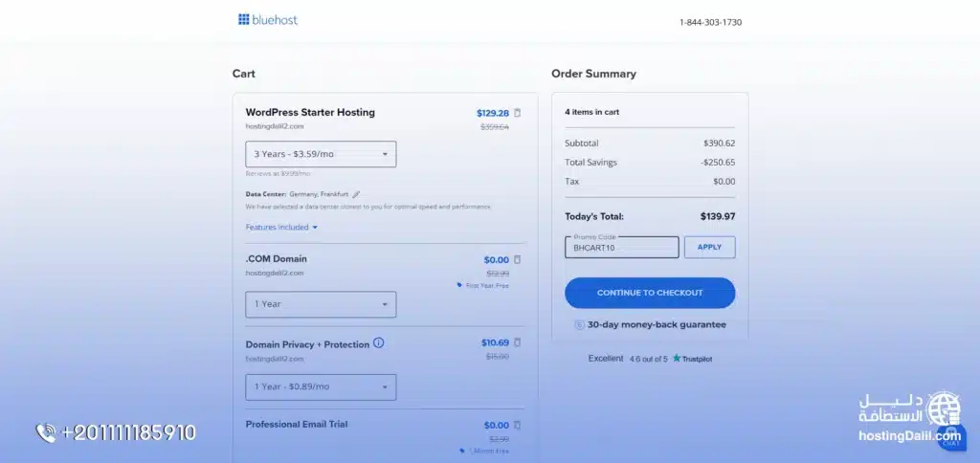The image size is (980, 463).
Task: Click the Professional Email Trial $0.00 price
Action: 497,425
